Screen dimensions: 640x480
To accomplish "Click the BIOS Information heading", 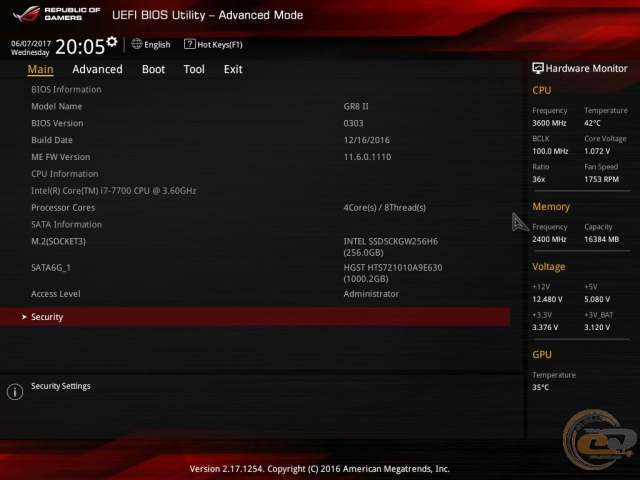I will click(x=66, y=89).
